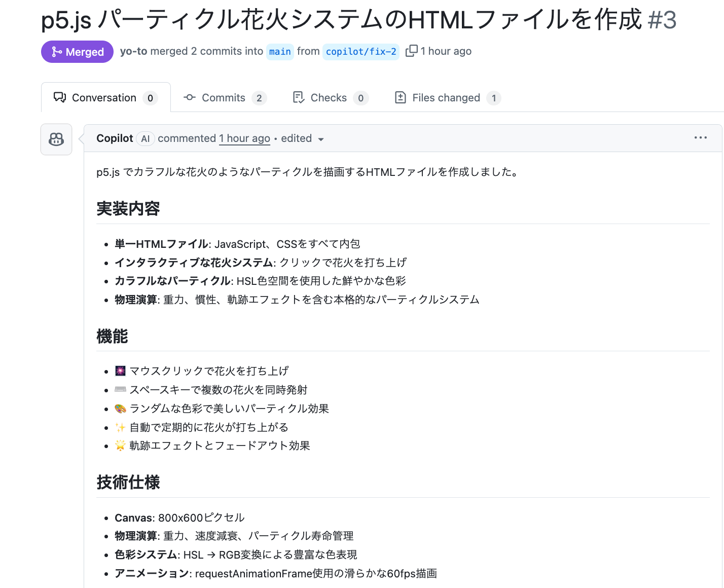Click the Copilot author name
The width and height of the screenshot is (724, 588).
click(x=115, y=138)
